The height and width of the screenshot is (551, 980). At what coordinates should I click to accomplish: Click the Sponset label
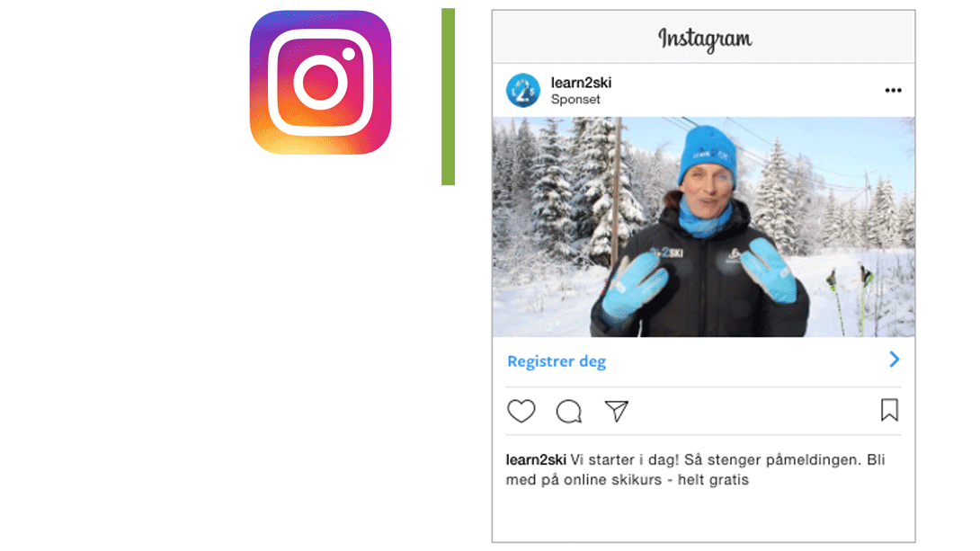pos(575,100)
